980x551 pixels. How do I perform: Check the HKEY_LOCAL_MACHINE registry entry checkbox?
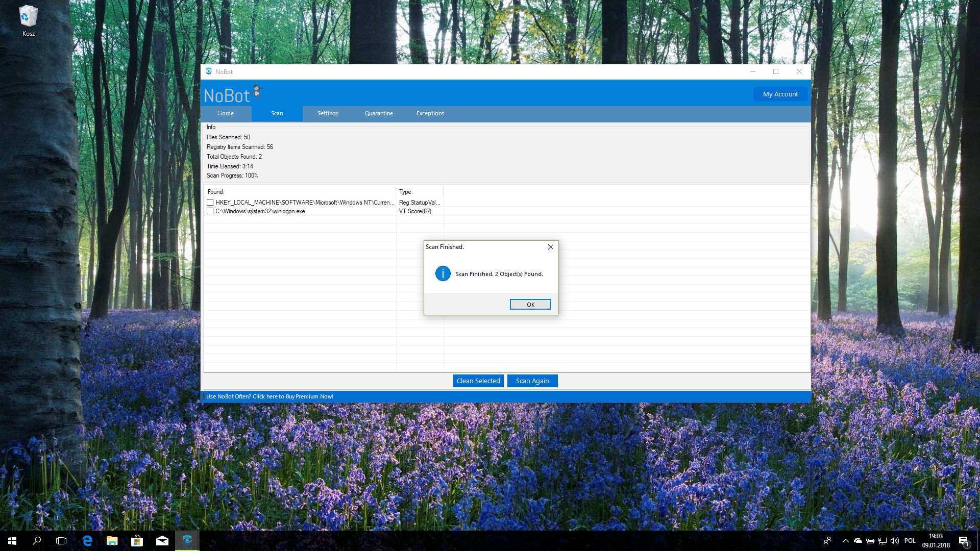pyautogui.click(x=210, y=203)
